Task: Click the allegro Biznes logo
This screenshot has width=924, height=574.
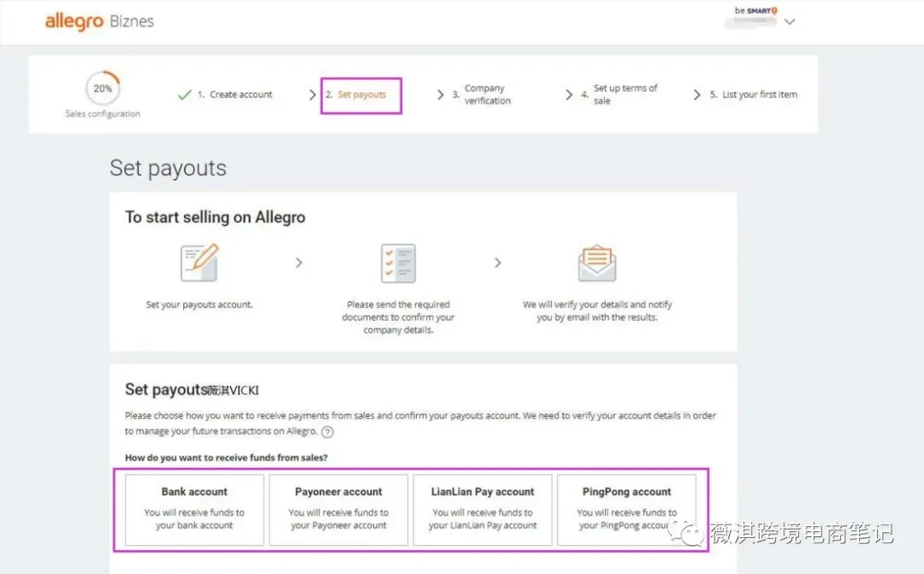Action: coord(99,21)
